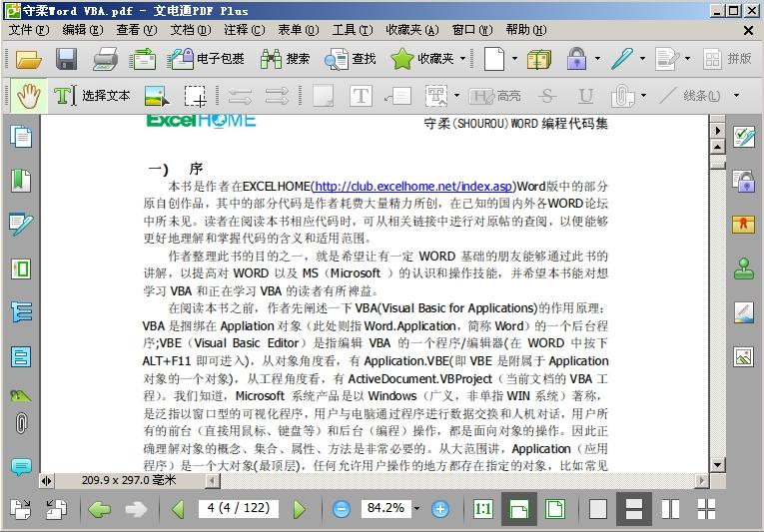
Task: Expand the pen tool dropdown arrow
Action: [642, 59]
